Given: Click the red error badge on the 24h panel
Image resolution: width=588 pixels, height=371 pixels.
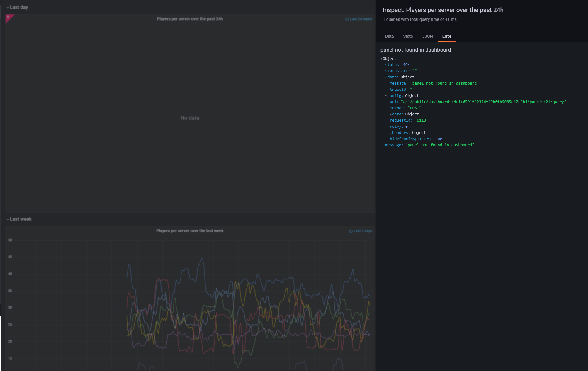Looking at the screenshot, I should (8, 18).
